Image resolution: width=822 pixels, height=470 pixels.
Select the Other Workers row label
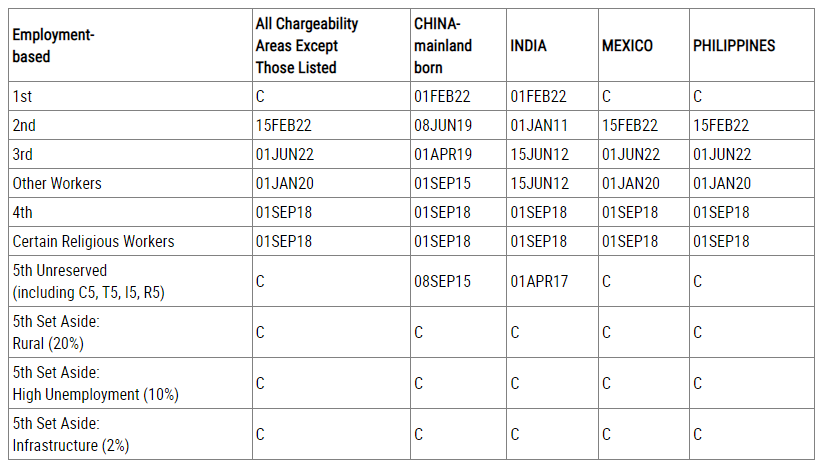[57, 184]
